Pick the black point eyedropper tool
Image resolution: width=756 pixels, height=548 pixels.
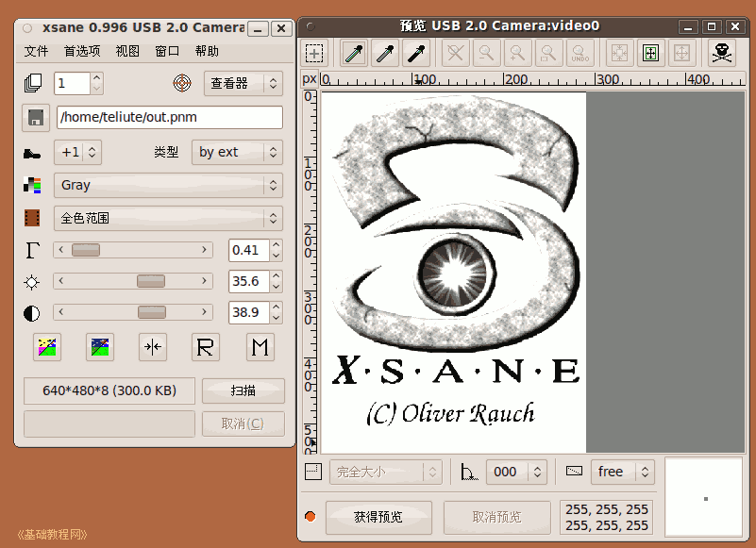[416, 53]
